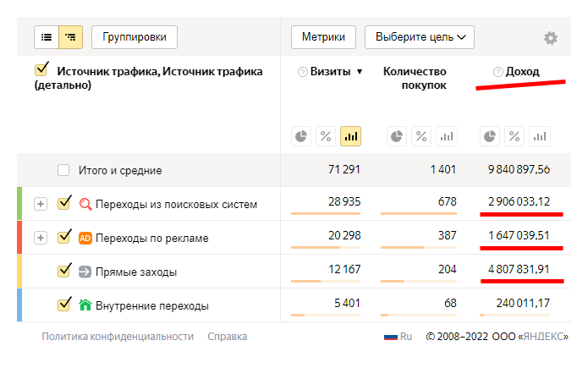Uncheck Переходы из поисковых систем checkbox

63,203
